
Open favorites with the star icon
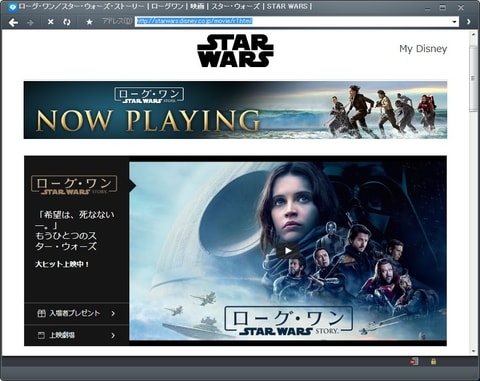89,22
